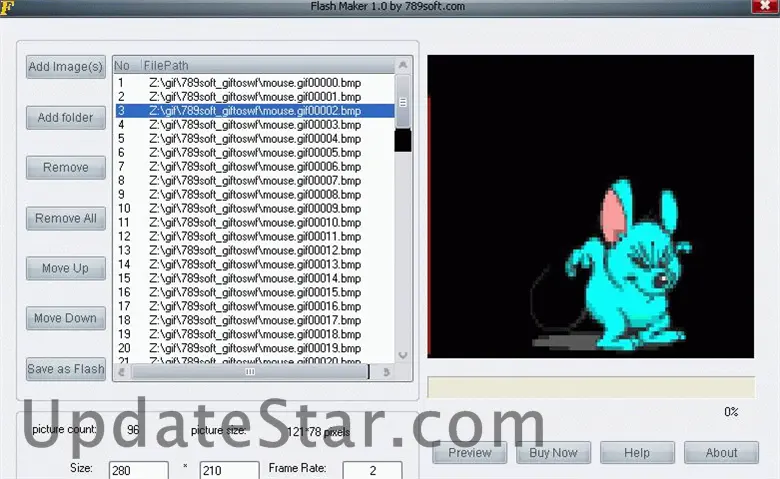Focus the Frame Rate input field
The image size is (780, 479).
click(372, 470)
